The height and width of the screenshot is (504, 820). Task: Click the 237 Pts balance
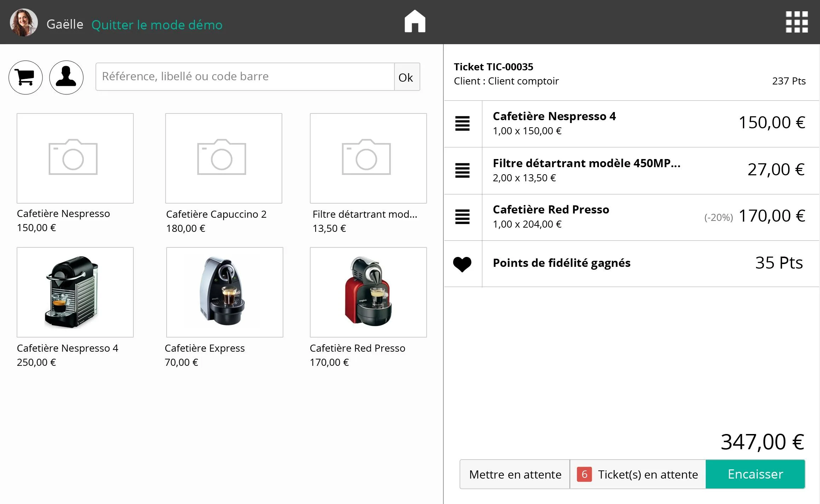(789, 81)
